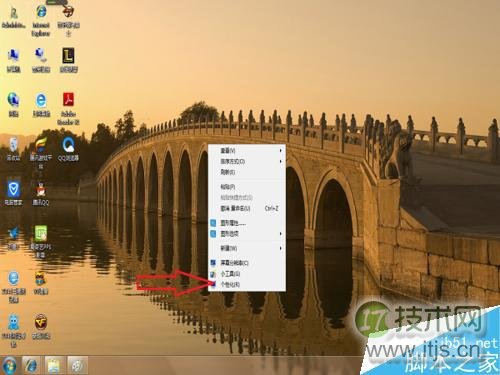Open the 排序方式(O) context menu item

pos(247,161)
